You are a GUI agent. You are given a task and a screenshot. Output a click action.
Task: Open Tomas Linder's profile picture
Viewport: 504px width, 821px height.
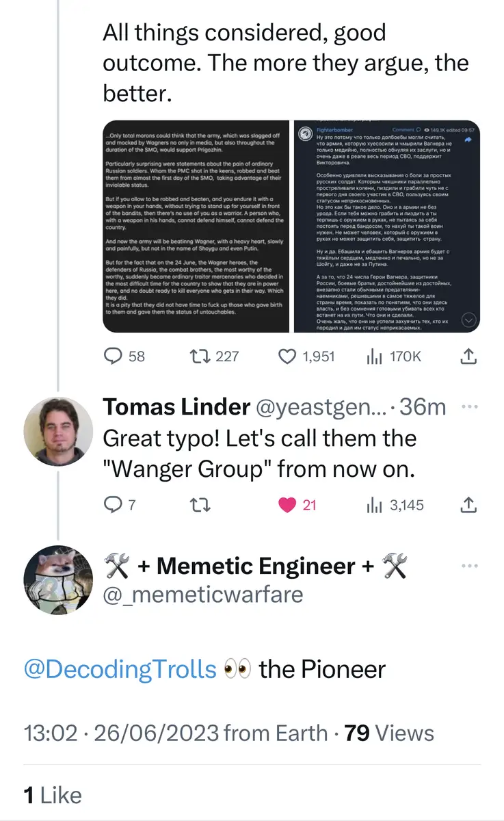pos(58,431)
